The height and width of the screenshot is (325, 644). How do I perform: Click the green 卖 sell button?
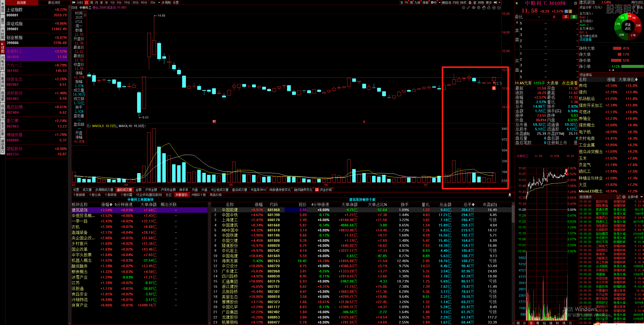click(x=574, y=17)
